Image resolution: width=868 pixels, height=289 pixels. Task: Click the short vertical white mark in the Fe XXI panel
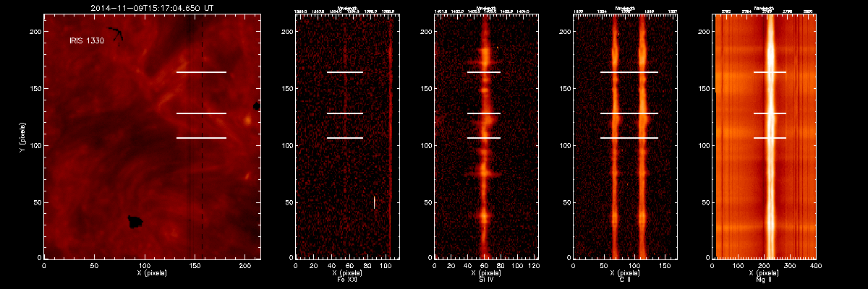[374, 202]
